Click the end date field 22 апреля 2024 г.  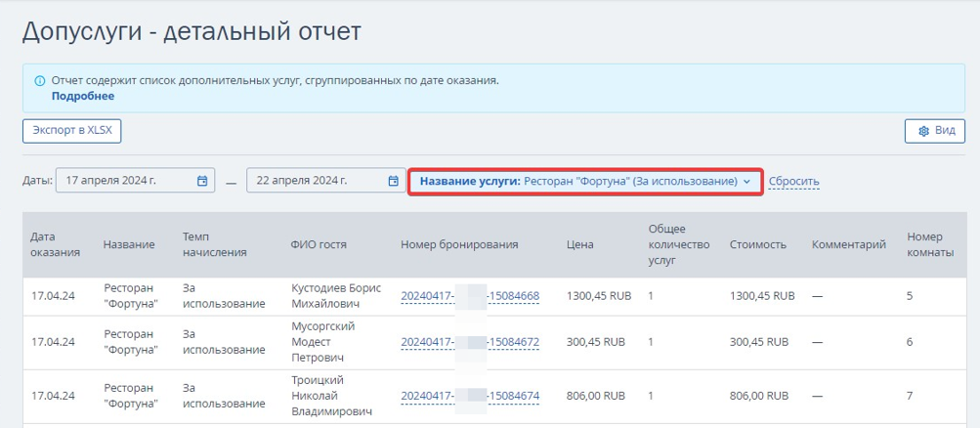(326, 181)
